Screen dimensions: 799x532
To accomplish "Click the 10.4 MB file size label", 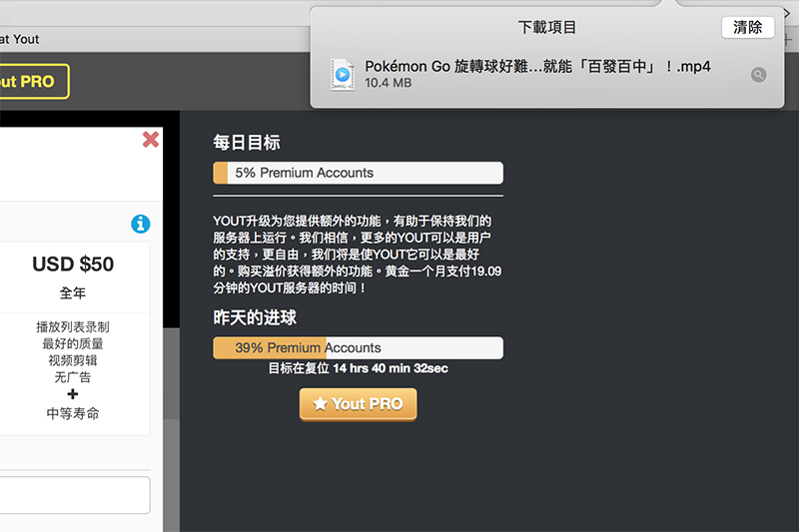I will click(389, 83).
